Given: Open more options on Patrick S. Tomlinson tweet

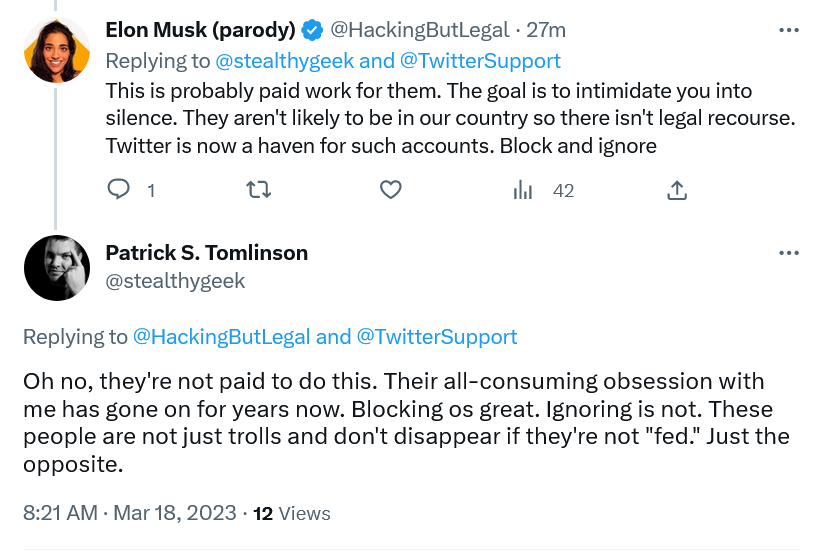Looking at the screenshot, I should 789,253.
